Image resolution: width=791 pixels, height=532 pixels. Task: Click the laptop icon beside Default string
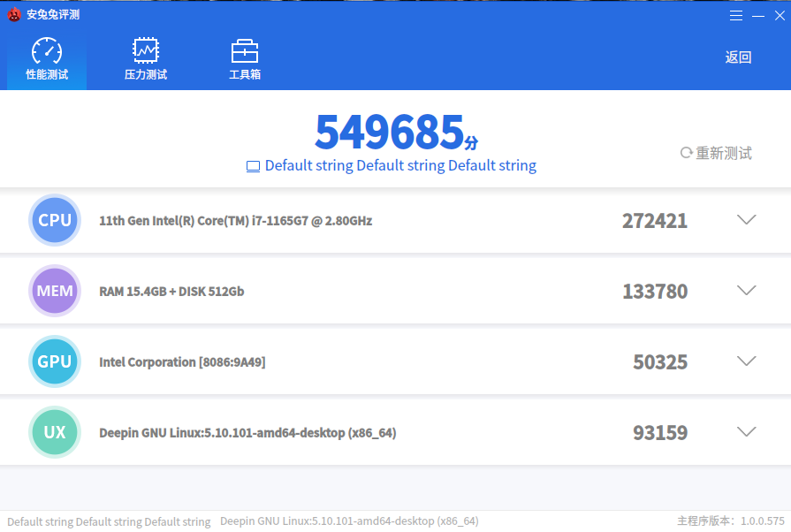click(253, 166)
